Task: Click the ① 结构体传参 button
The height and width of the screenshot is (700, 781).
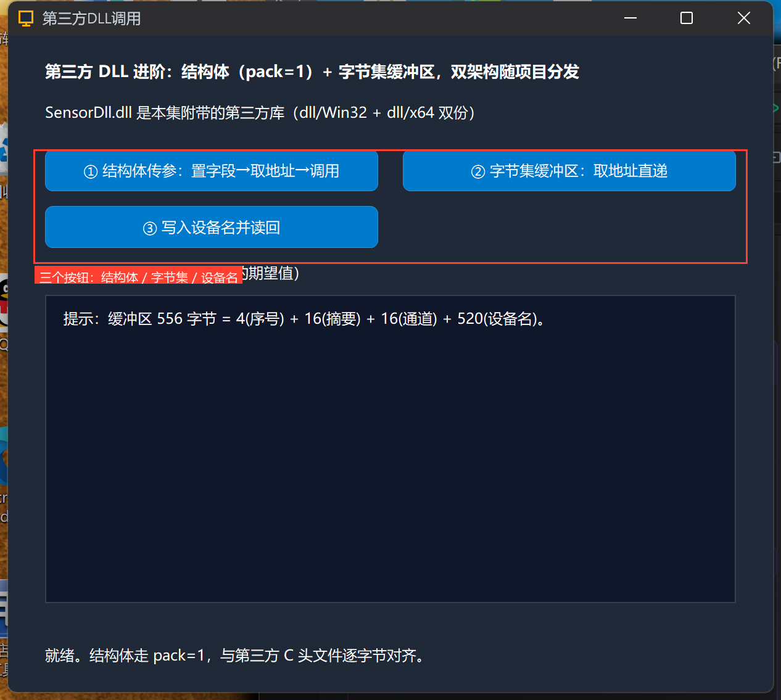Action: (212, 171)
